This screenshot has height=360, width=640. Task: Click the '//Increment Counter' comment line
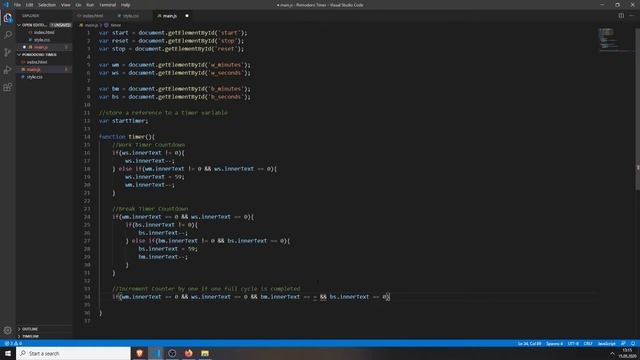point(206,289)
